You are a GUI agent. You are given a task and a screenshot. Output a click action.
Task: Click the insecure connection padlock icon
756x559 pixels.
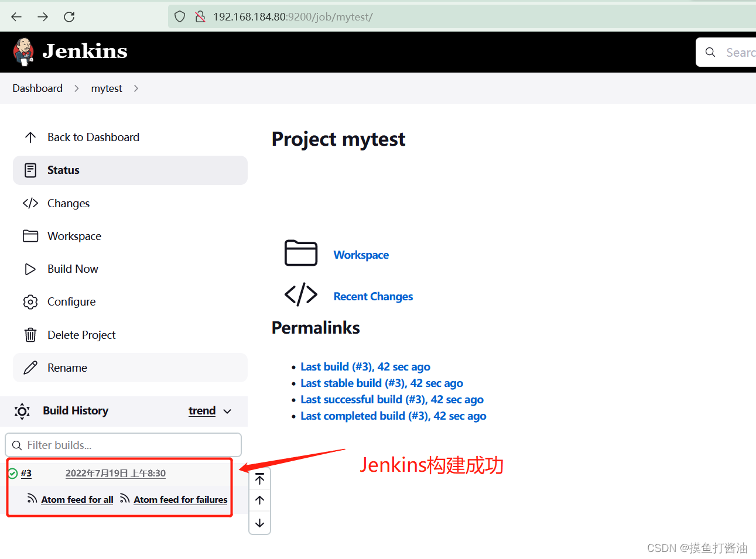200,17
